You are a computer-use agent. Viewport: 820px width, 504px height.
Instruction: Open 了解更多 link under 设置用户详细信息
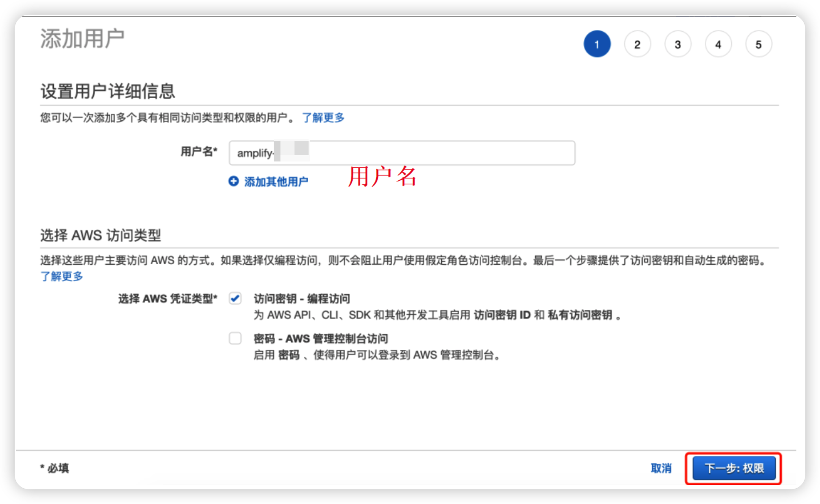(x=323, y=118)
